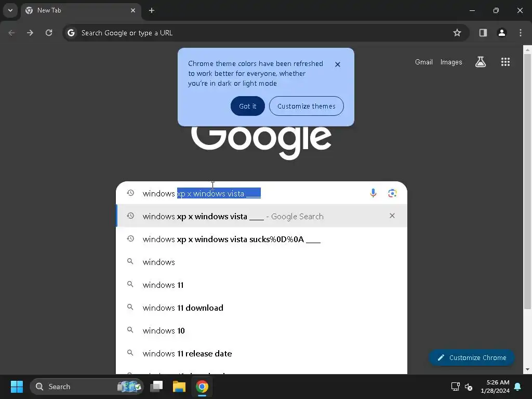532x399 pixels.
Task: Open muted volume tray icon
Action: point(469,387)
